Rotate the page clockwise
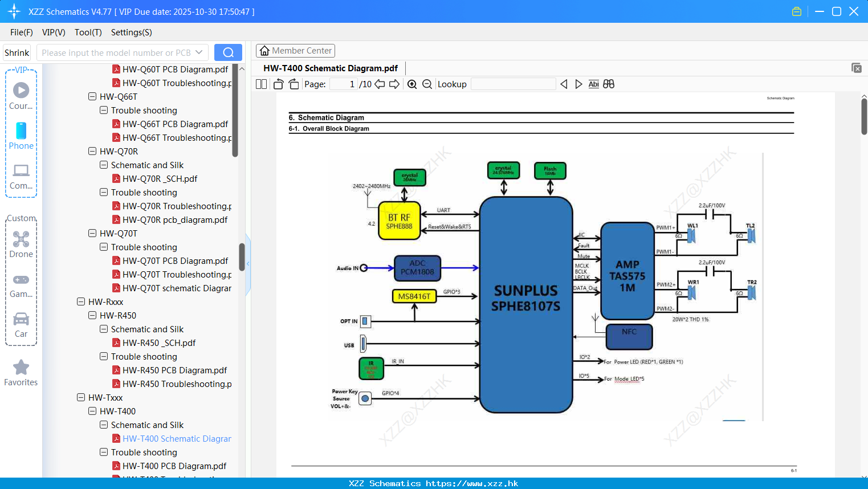This screenshot has width=868, height=489. click(294, 84)
